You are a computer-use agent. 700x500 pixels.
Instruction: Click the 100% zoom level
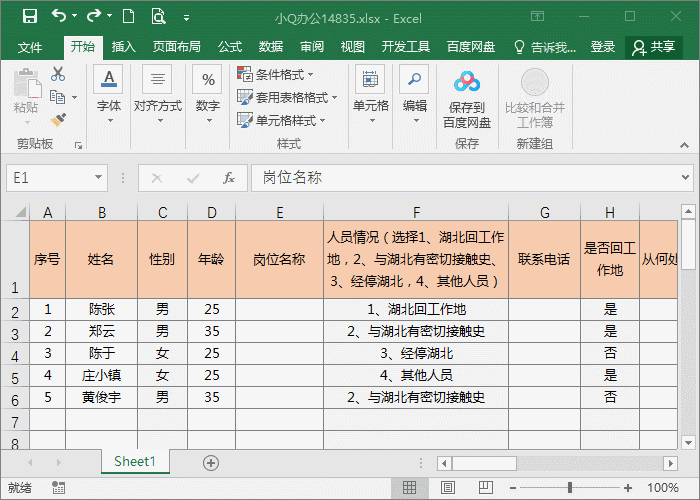point(663,488)
